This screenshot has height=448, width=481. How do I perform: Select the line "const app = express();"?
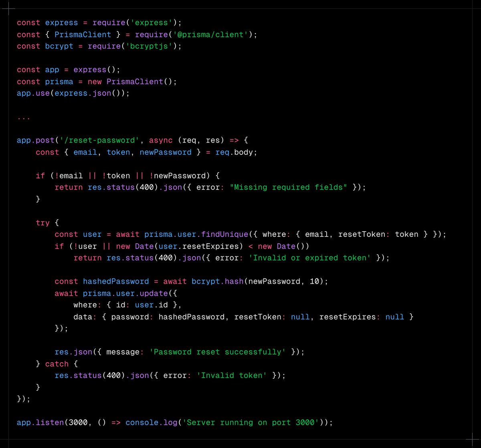[x=69, y=70]
